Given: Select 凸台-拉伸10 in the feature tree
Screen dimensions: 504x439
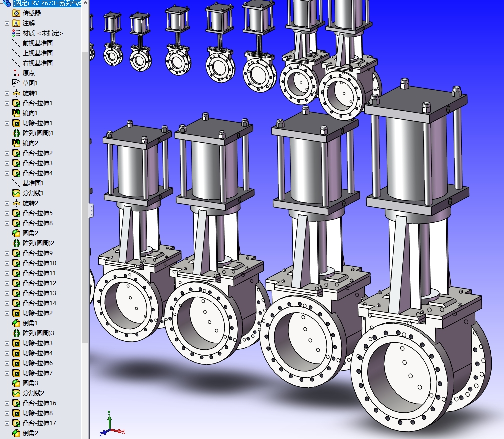Looking at the screenshot, I should [x=39, y=263].
